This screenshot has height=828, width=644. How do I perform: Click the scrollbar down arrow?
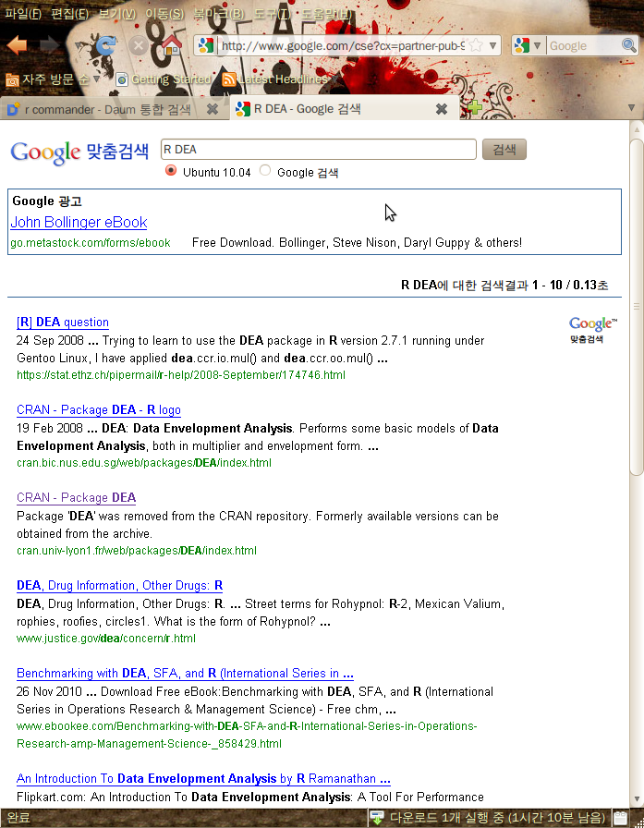(637, 799)
